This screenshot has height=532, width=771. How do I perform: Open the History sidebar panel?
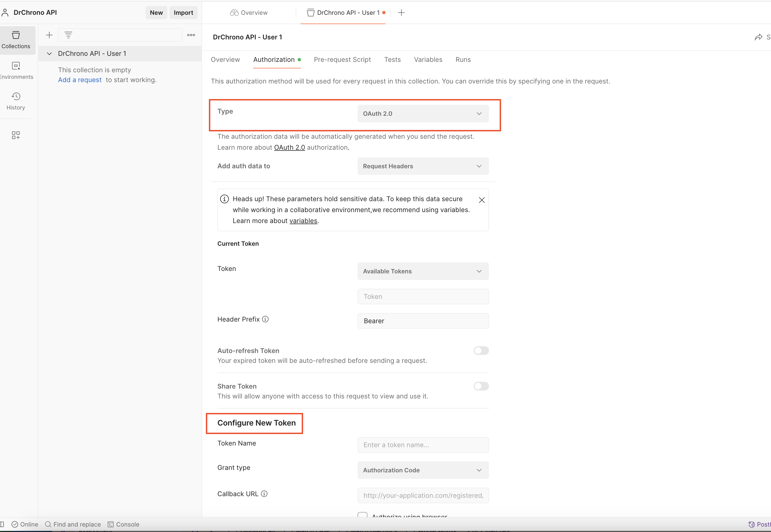[16, 101]
